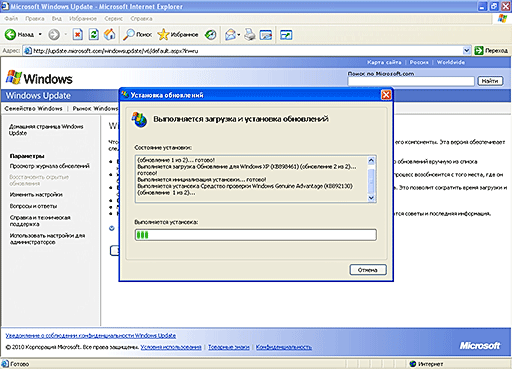
Task: Open the Windows Update privacy notice link
Action: pyautogui.click(x=91, y=336)
